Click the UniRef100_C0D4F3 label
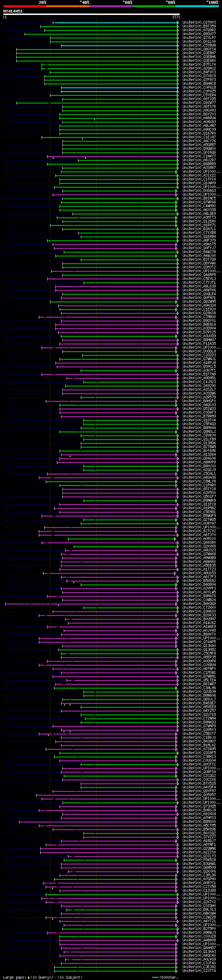The image size is (222, 980). (x=199, y=412)
